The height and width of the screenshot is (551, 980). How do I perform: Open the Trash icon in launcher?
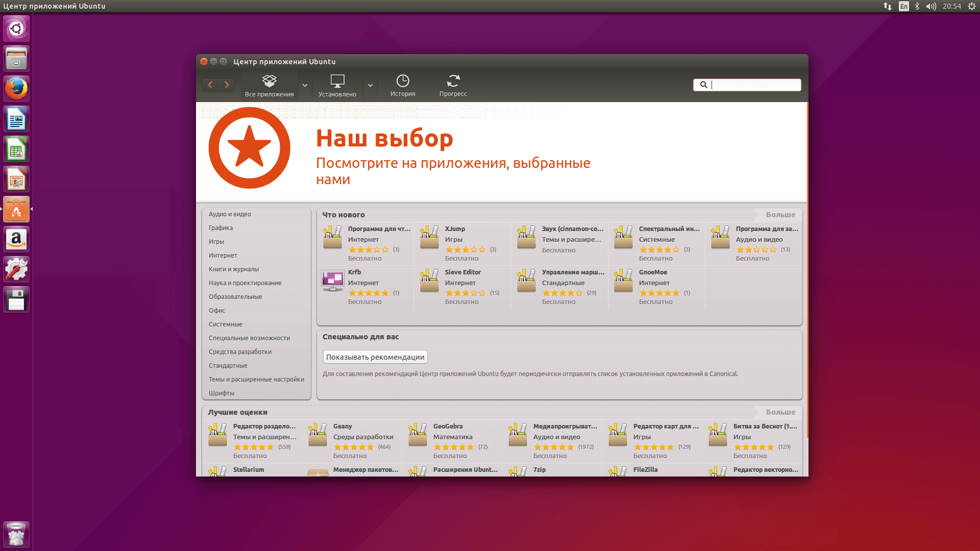(16, 534)
